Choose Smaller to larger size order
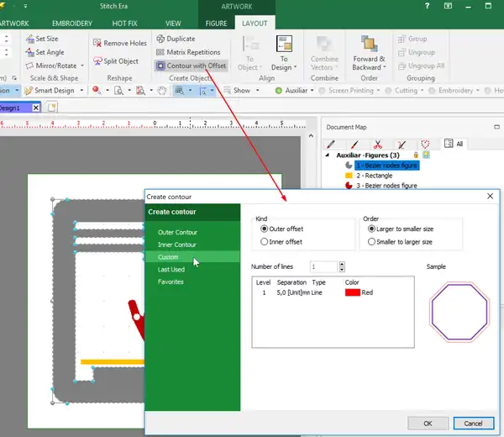This screenshot has width=504, height=437. tap(372, 242)
